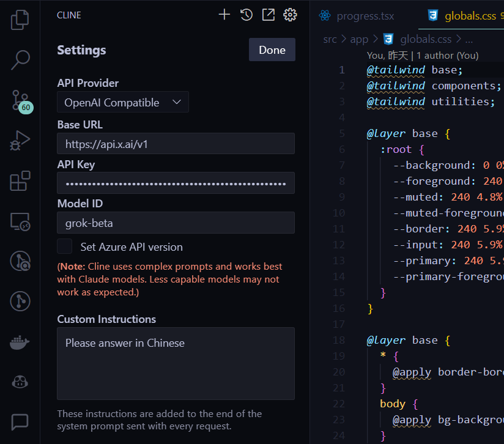504x444 pixels.
Task: Click the app breadcrumb in path
Action: [359, 39]
